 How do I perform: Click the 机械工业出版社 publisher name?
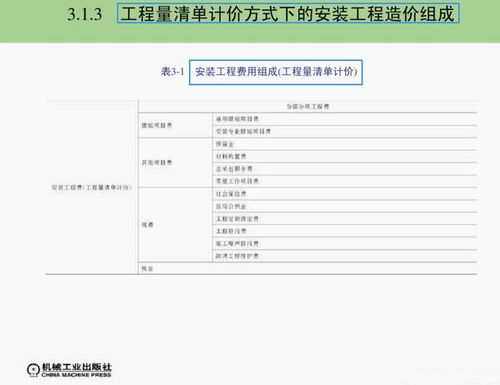[x=77, y=367]
